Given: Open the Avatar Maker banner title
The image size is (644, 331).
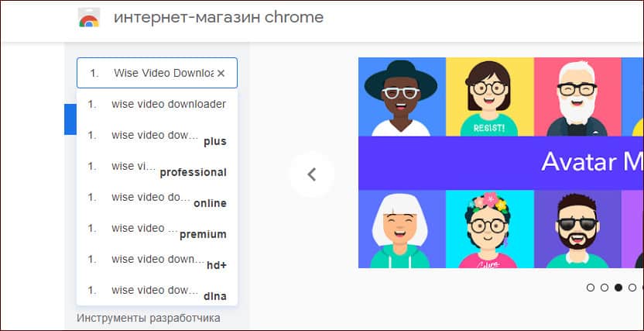Looking at the screenshot, I should pyautogui.click(x=592, y=161).
